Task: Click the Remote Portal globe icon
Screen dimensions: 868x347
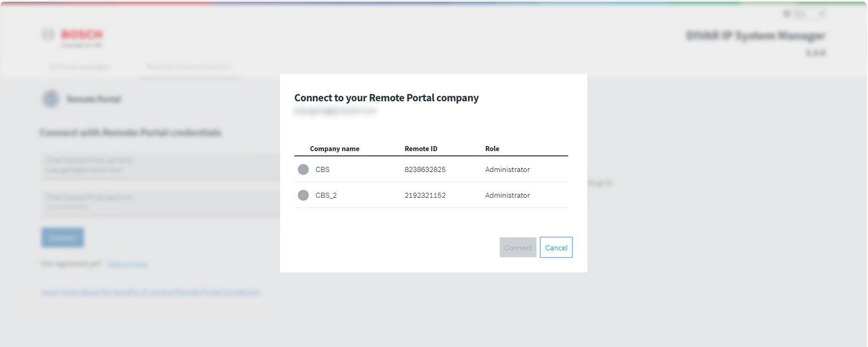Action: coord(51,99)
